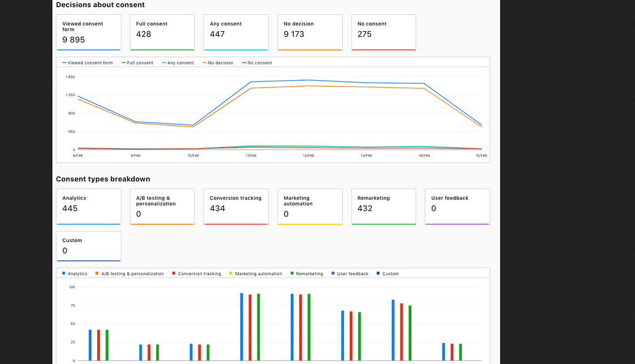Open the Any consent summary card
This screenshot has height=364, width=635.
click(x=236, y=32)
